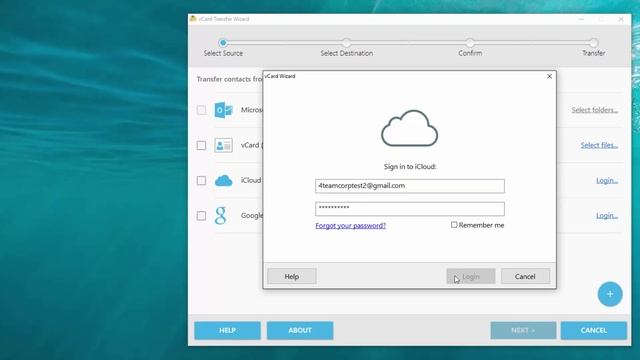Image resolution: width=640 pixels, height=360 pixels.
Task: Click the NEXT button in wizard
Action: point(523,330)
